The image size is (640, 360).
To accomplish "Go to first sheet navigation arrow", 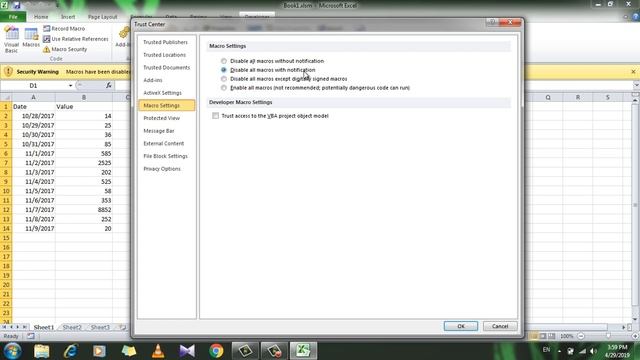I will click(4, 327).
